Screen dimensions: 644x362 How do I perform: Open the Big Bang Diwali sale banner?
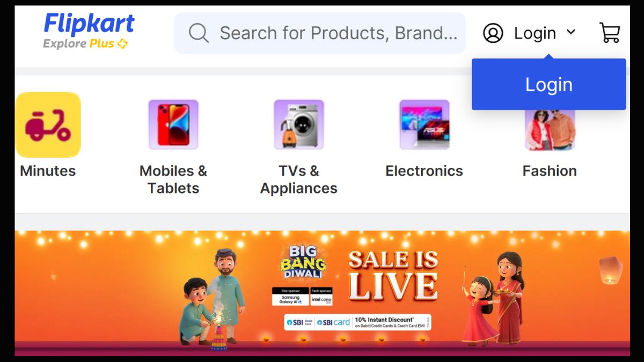tap(322, 293)
